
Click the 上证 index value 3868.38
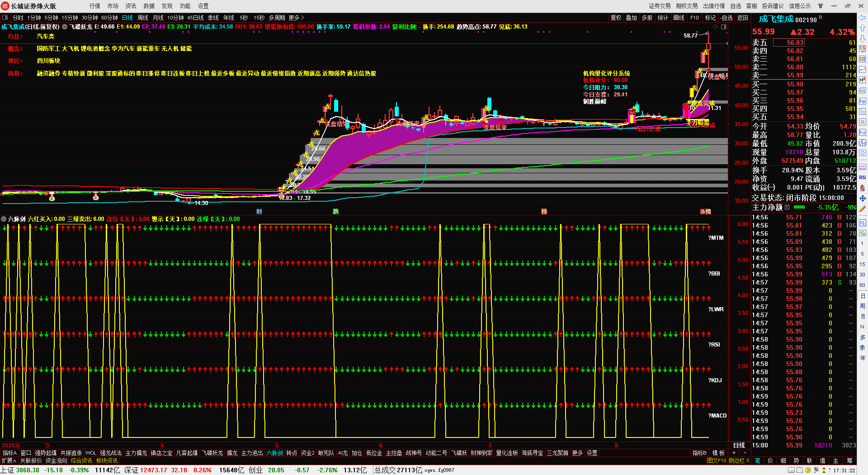tap(28, 470)
